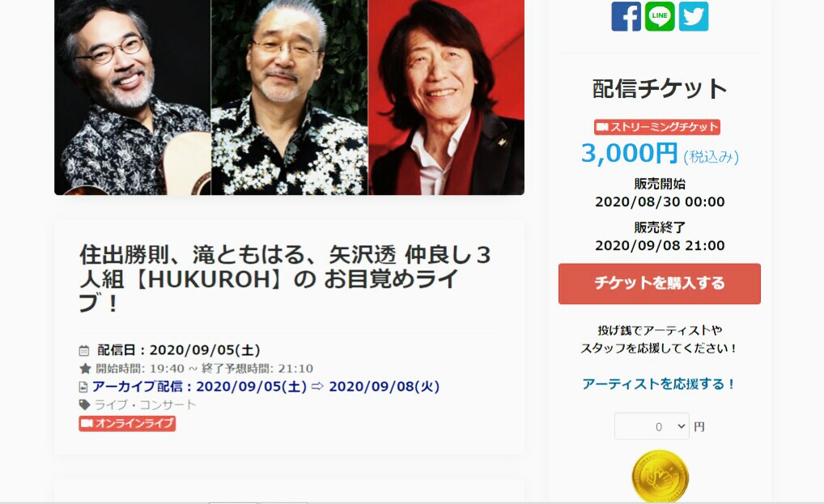Image resolution: width=824 pixels, height=504 pixels.
Task: Click the オンラインライブ red badge
Action: tap(127, 423)
